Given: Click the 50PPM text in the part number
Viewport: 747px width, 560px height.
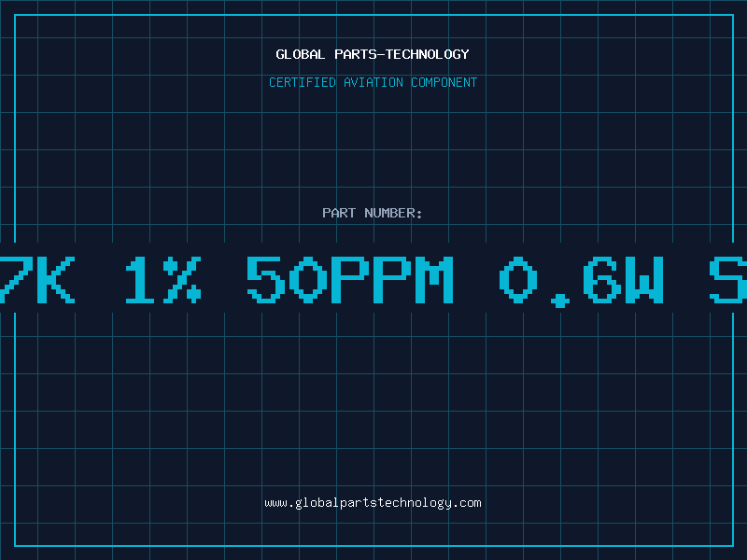Looking at the screenshot, I should coord(350,279).
